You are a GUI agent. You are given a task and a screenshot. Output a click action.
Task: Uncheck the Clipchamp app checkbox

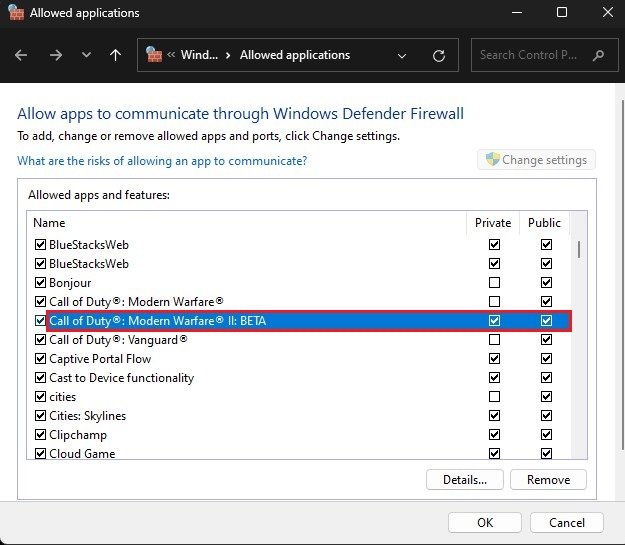pyautogui.click(x=40, y=435)
